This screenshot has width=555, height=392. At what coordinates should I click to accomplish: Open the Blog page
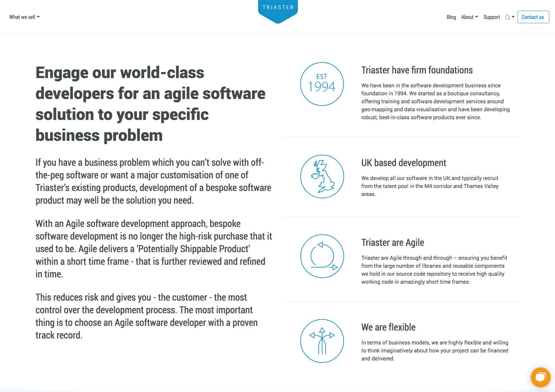451,17
